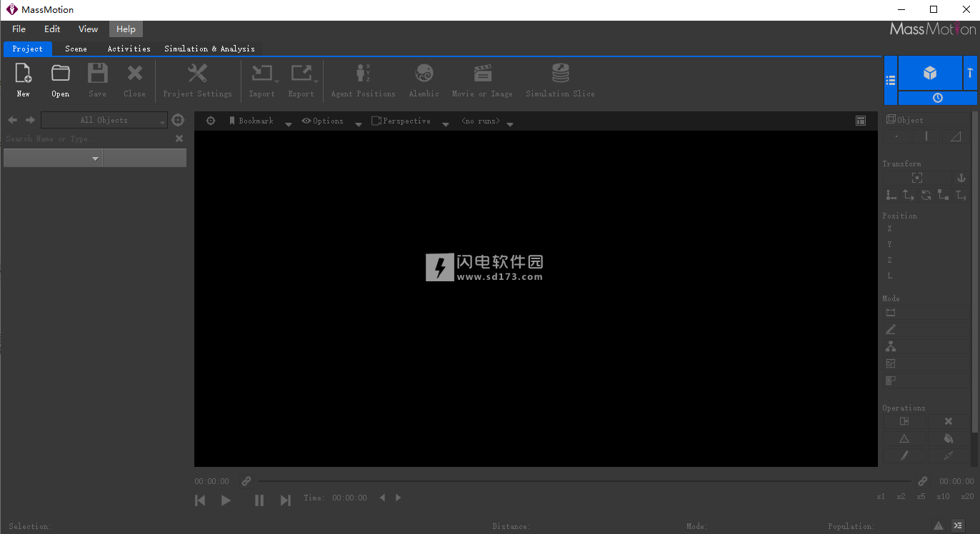Go back with left arrow in object list
This screenshot has height=534, width=980.
(12, 120)
